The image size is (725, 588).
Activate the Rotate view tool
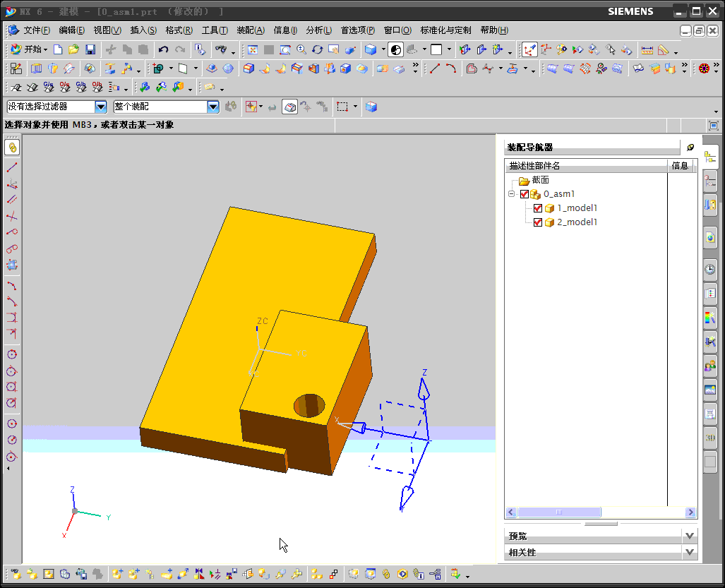pyautogui.click(x=317, y=49)
